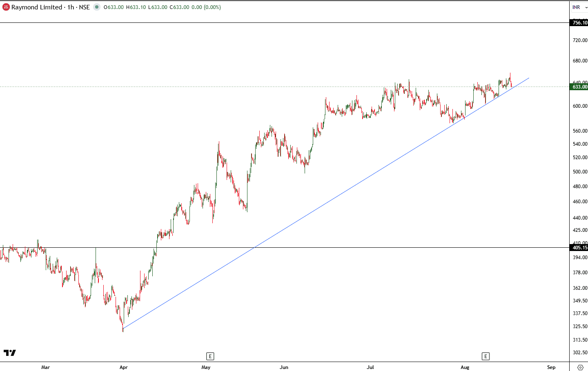Open the earnings E marker near Aug
Viewport: 588px width, 371px height.
pyautogui.click(x=486, y=356)
